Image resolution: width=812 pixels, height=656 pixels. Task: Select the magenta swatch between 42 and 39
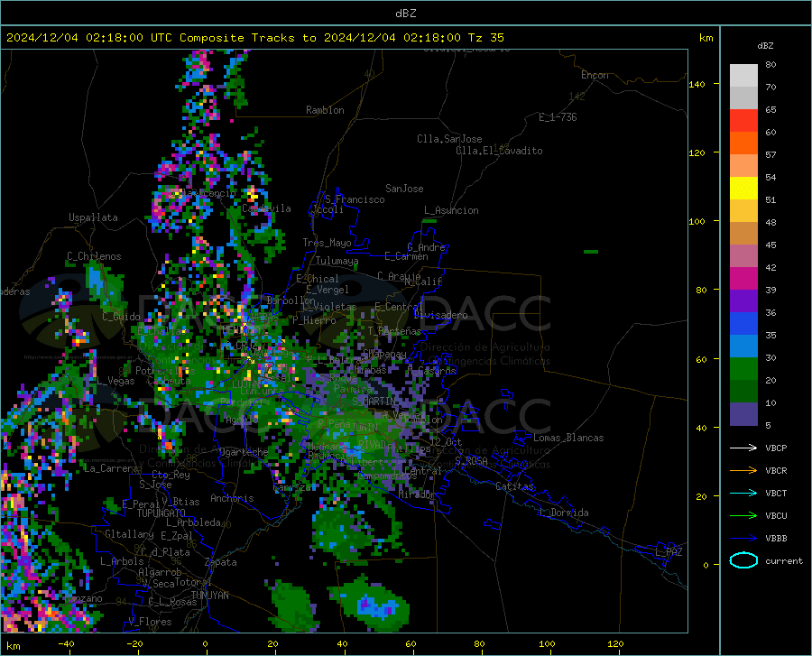click(743, 279)
